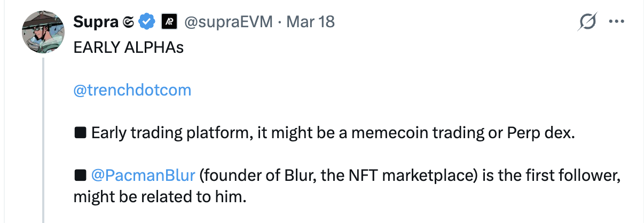
Task: Click the Supra display name
Action: (x=96, y=22)
